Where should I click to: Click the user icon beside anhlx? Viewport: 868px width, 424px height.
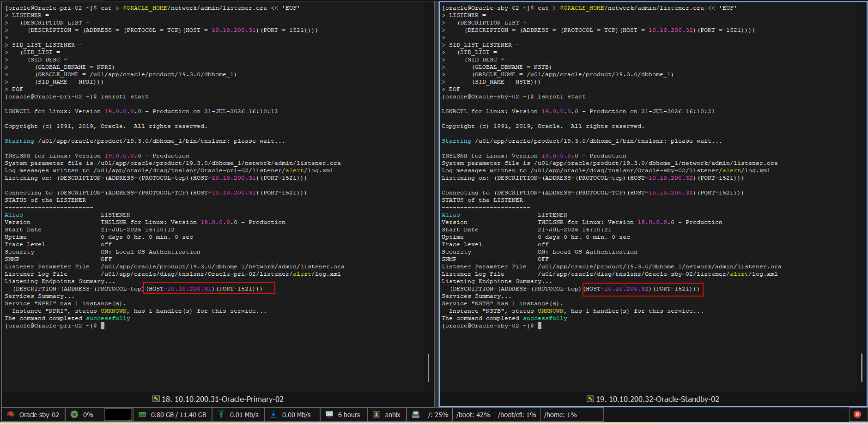coord(376,414)
